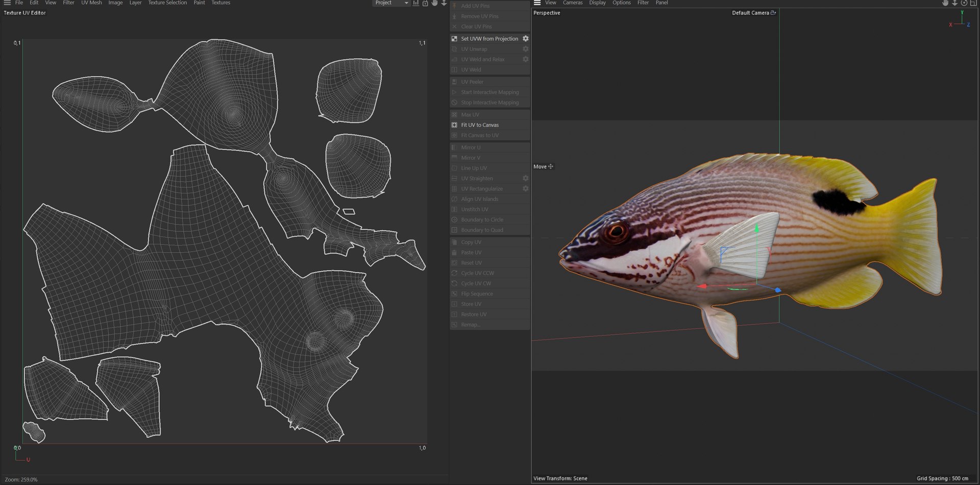Screen dimensions: 980x485
Task: Click the zoom arrows icon in UV editor
Action: tap(444, 3)
